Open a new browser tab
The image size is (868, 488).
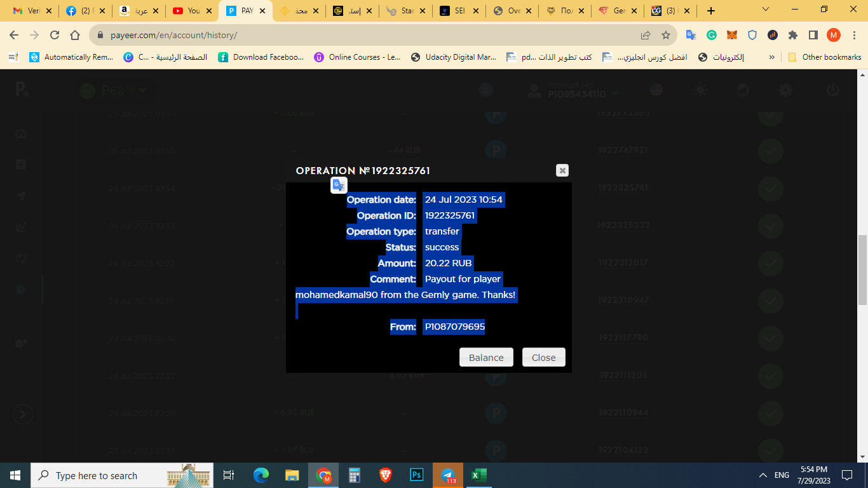[711, 11]
